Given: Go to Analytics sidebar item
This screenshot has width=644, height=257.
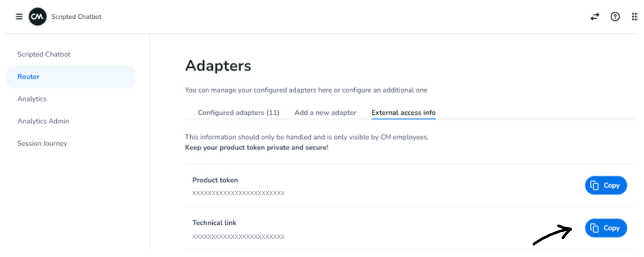Looking at the screenshot, I should pyautogui.click(x=32, y=99).
